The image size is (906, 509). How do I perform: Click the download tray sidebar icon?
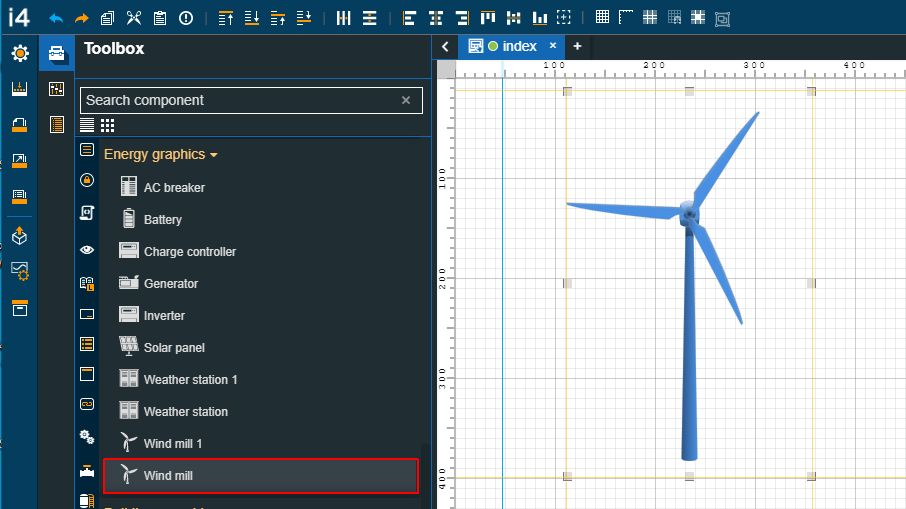point(20,88)
